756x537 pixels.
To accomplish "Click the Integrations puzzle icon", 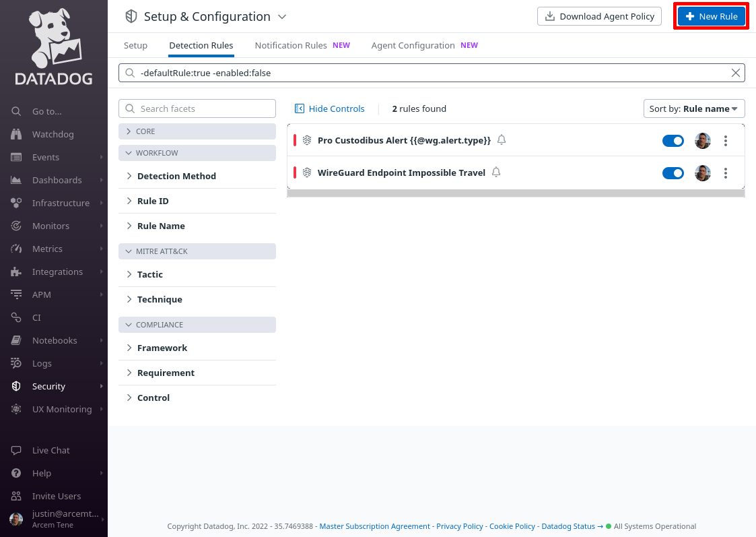I will (16, 272).
